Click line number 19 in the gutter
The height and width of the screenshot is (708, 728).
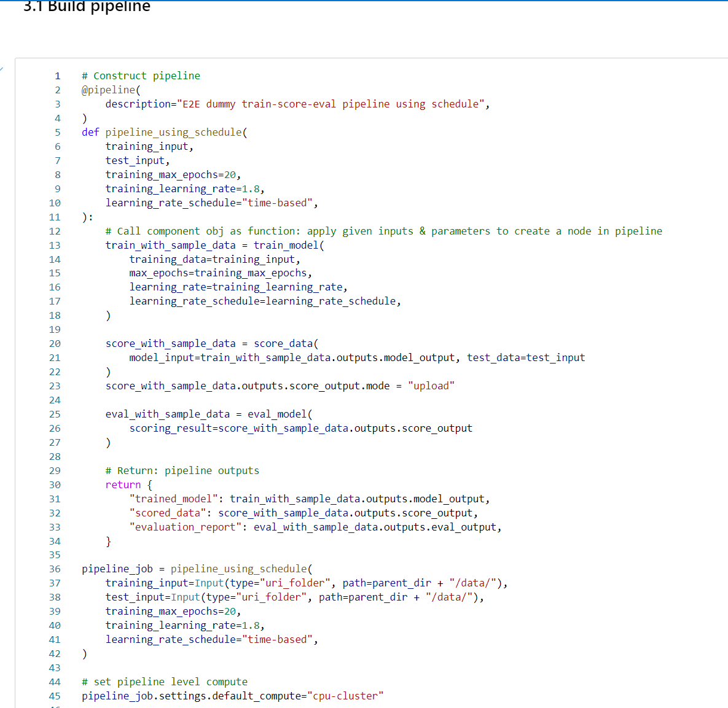(x=55, y=330)
